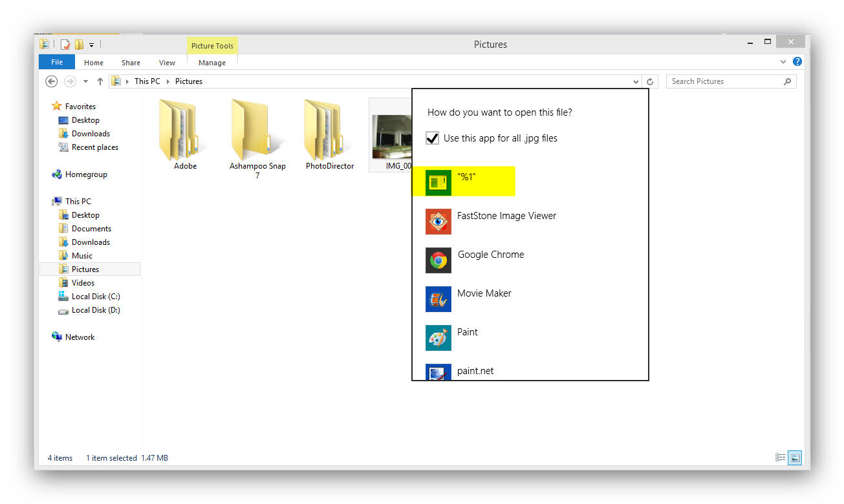This screenshot has width=844, height=504.
Task: Select Homegroup in the navigation pane
Action: coord(86,174)
